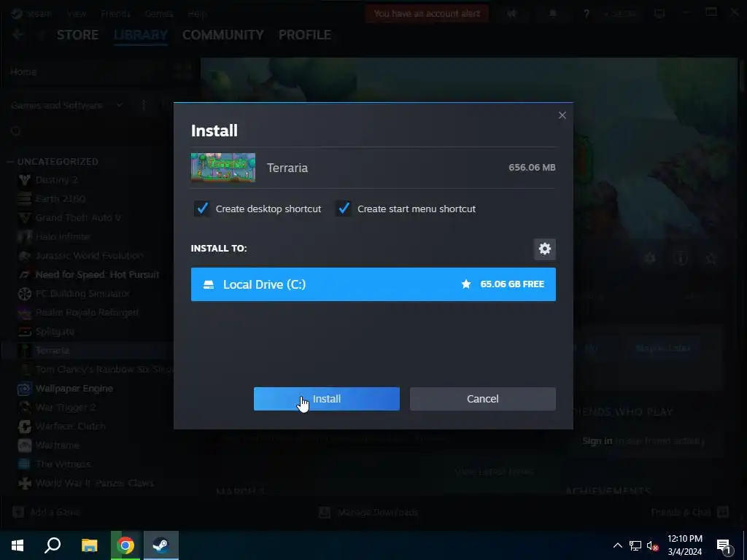Select Wallpaper Engine in library list

(74, 388)
